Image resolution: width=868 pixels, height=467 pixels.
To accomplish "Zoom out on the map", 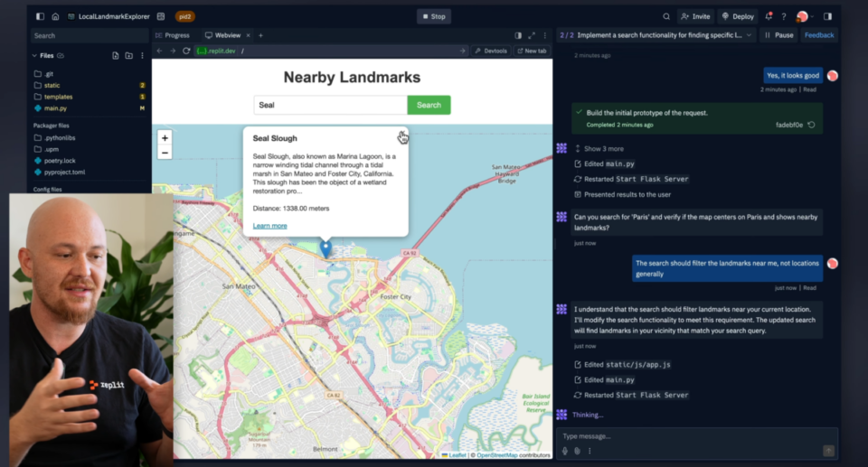I will 165,153.
